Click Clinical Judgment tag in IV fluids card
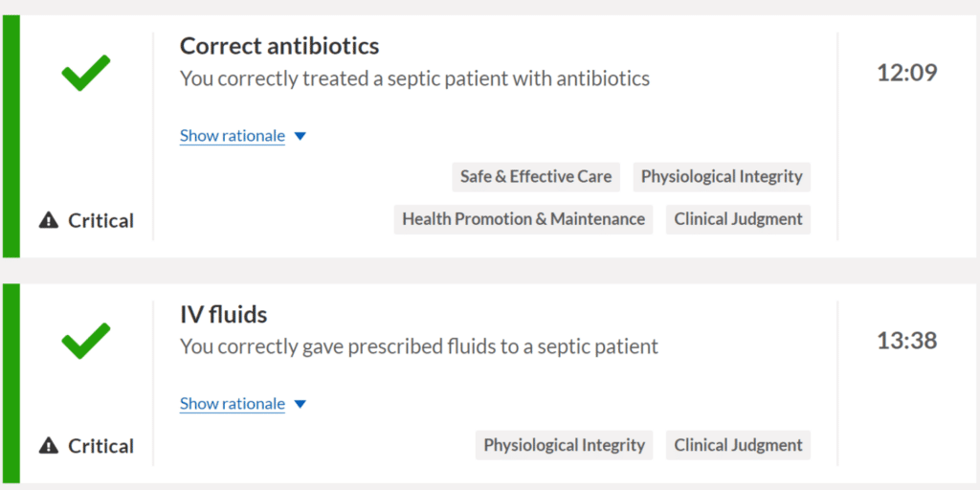980x490 pixels. (x=738, y=445)
